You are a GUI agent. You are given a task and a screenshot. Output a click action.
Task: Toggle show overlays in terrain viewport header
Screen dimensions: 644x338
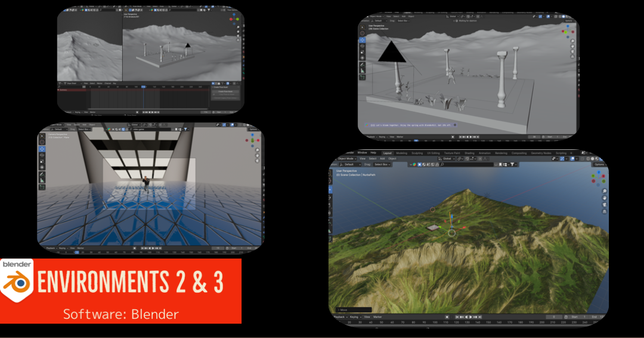point(572,158)
